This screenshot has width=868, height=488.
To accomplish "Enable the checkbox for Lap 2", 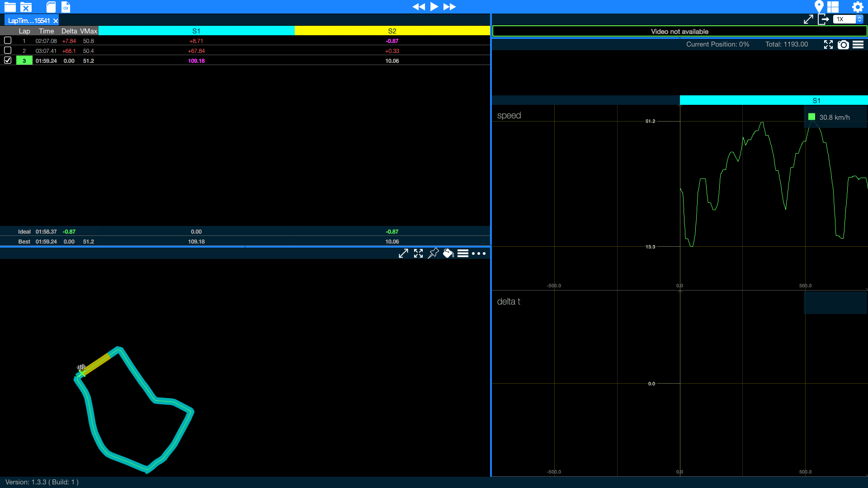I will pyautogui.click(x=7, y=50).
